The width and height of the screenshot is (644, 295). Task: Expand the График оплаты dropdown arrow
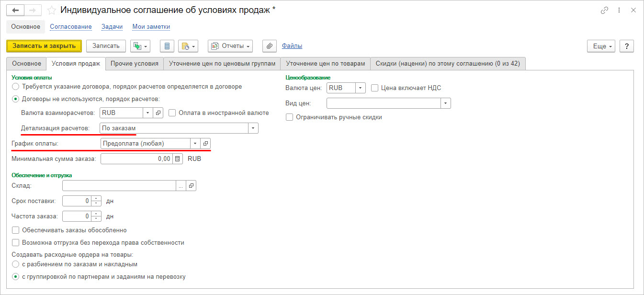(x=195, y=143)
